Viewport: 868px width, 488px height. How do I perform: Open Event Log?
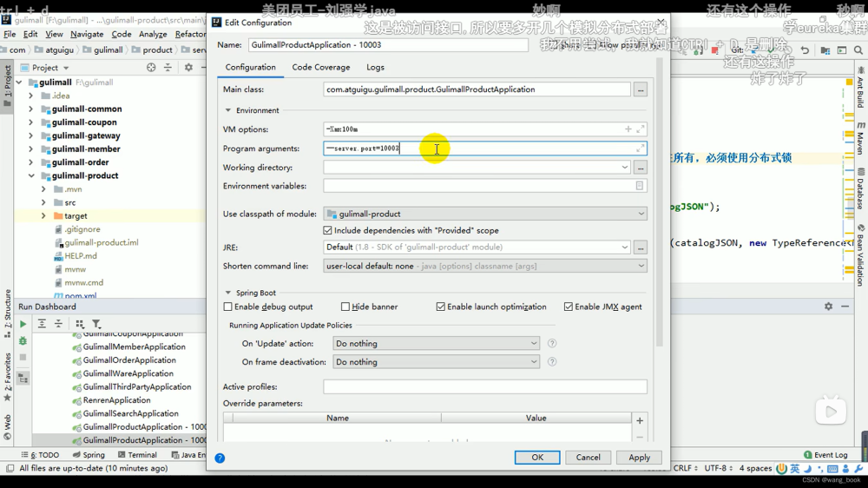(825, 455)
